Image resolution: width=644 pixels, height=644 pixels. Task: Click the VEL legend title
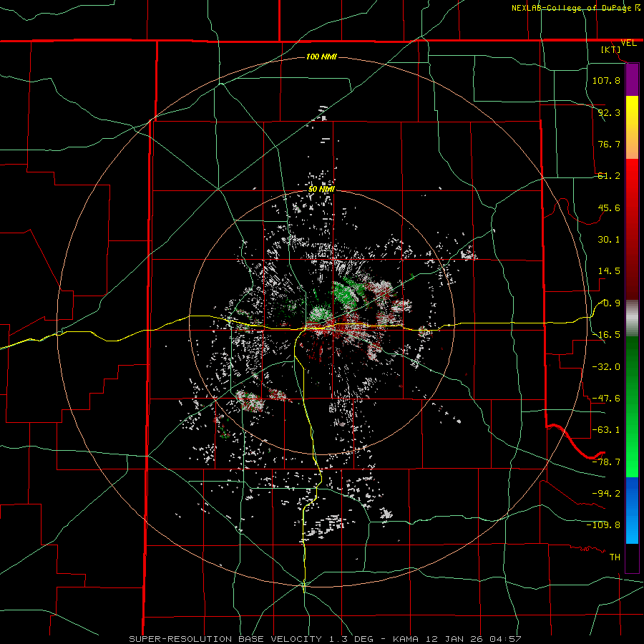628,43
